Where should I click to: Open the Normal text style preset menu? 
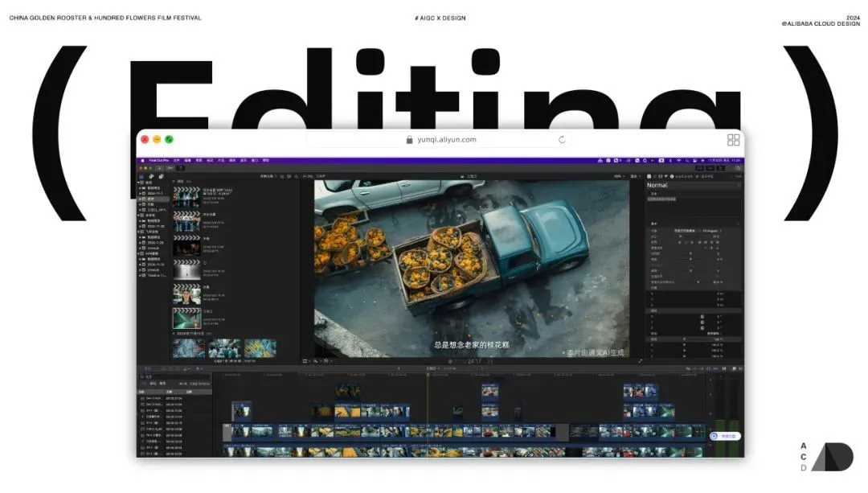click(x=694, y=185)
